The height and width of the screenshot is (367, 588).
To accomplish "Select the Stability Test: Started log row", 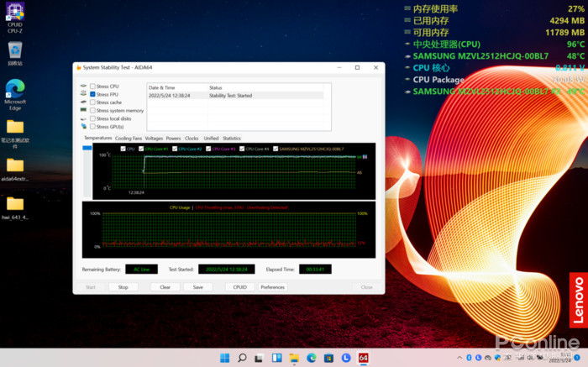I will coord(235,96).
